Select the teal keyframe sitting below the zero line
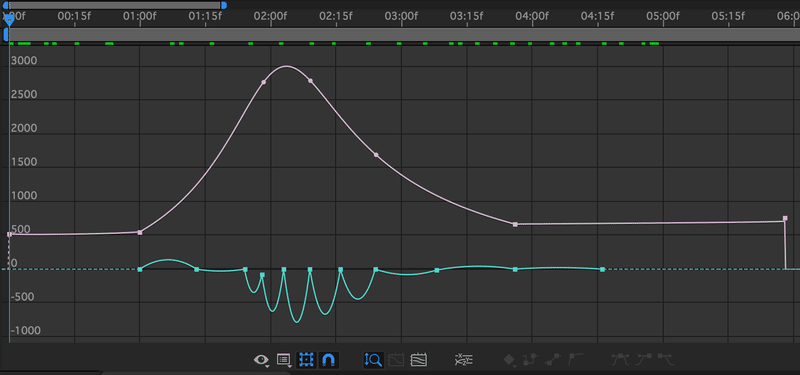Image resolution: width=800 pixels, height=375 pixels. click(262, 275)
